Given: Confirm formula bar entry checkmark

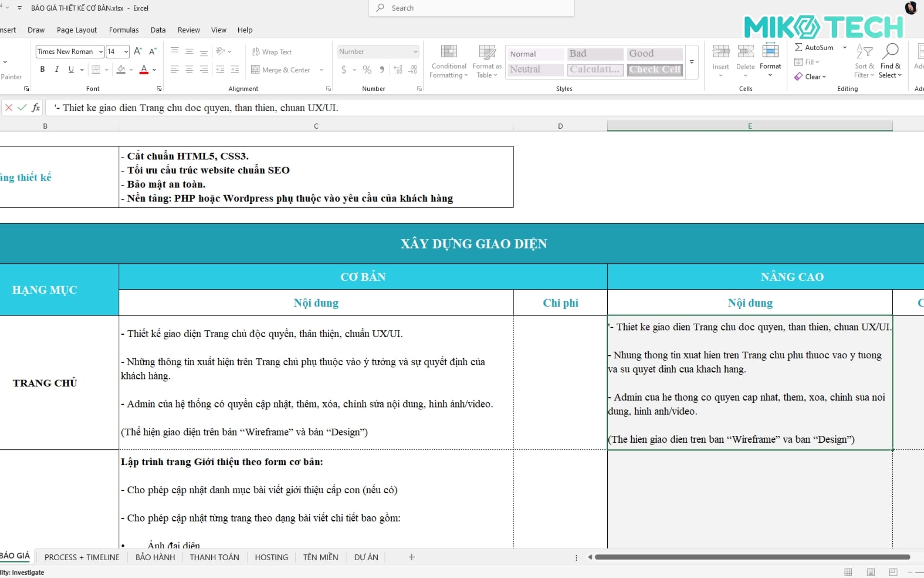Looking at the screenshot, I should tap(22, 107).
